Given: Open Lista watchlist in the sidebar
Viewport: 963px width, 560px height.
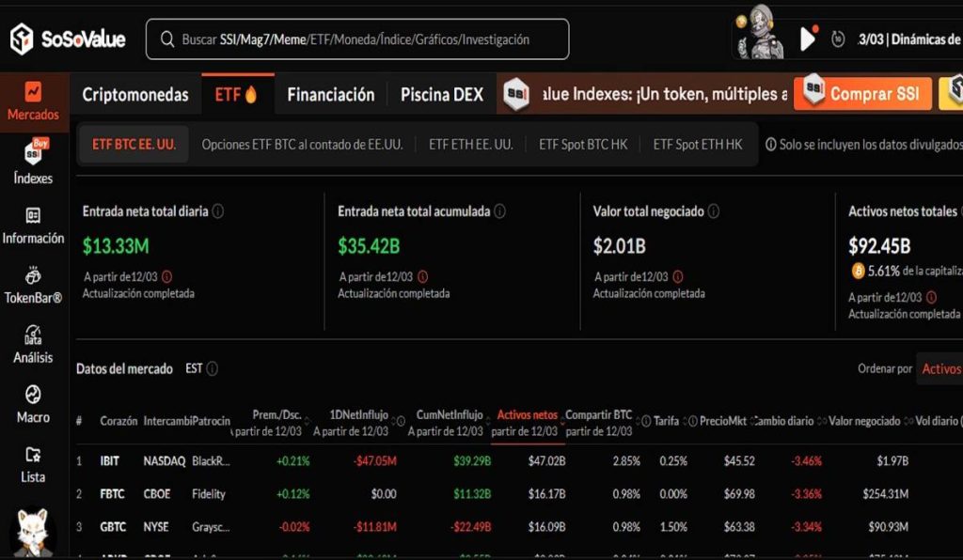Looking at the screenshot, I should pyautogui.click(x=33, y=464).
